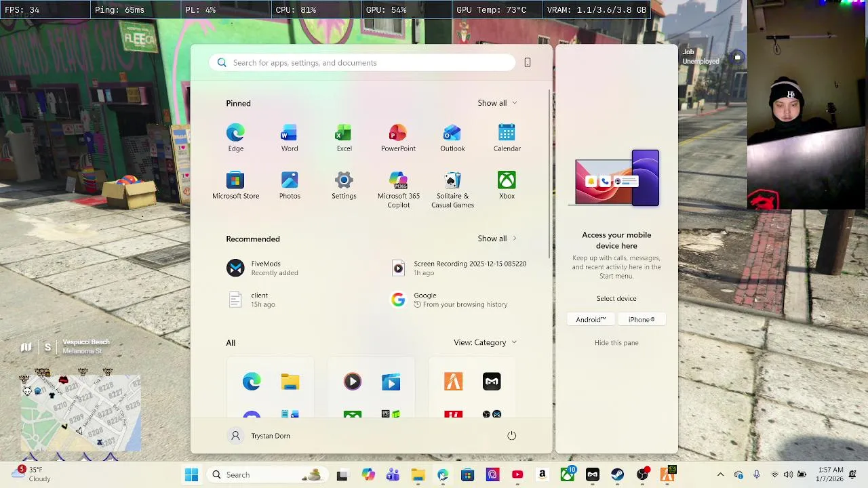Image resolution: width=868 pixels, height=488 pixels.
Task: Expand Show all for Pinned apps
Action: coord(497,103)
